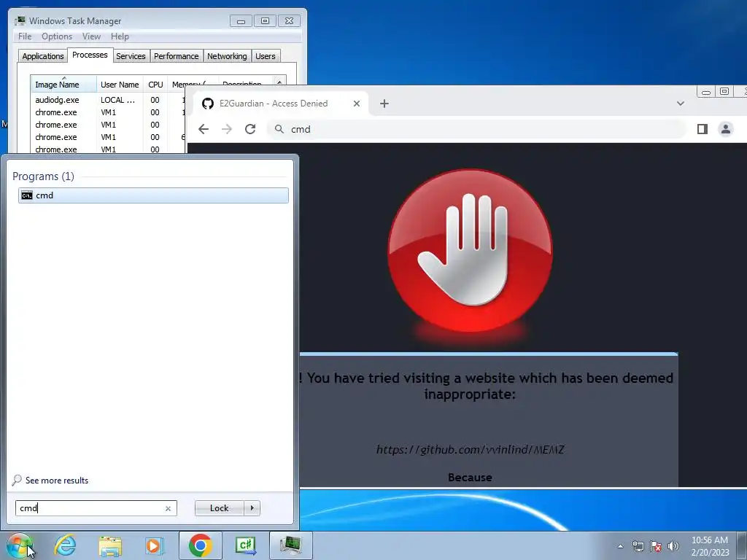Switch to the Networking tab

(x=227, y=56)
